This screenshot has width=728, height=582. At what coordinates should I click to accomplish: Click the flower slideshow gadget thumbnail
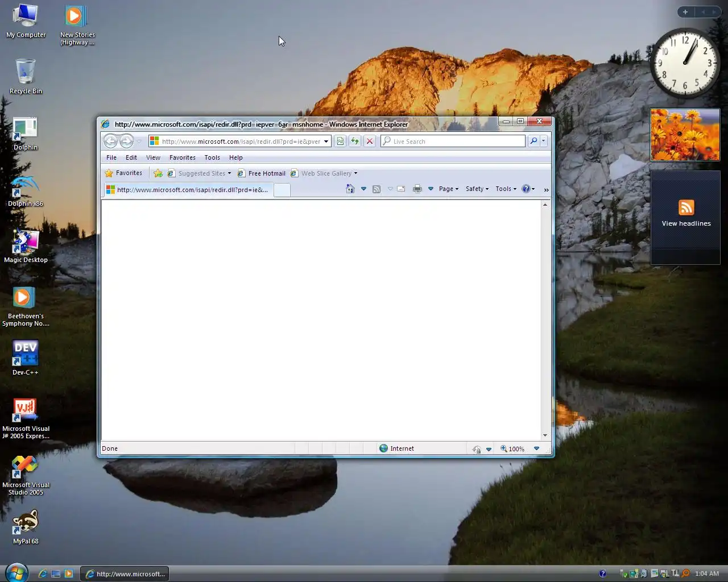(x=685, y=135)
